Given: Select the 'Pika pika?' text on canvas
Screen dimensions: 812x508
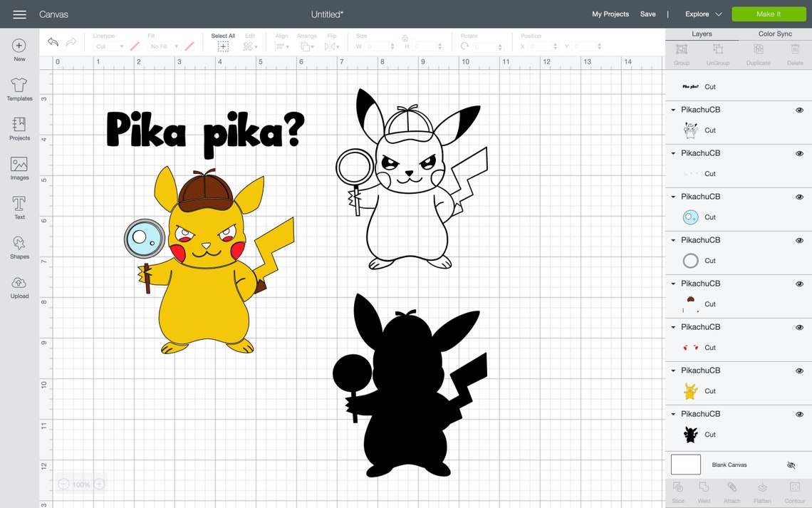Looking at the screenshot, I should [206, 134].
